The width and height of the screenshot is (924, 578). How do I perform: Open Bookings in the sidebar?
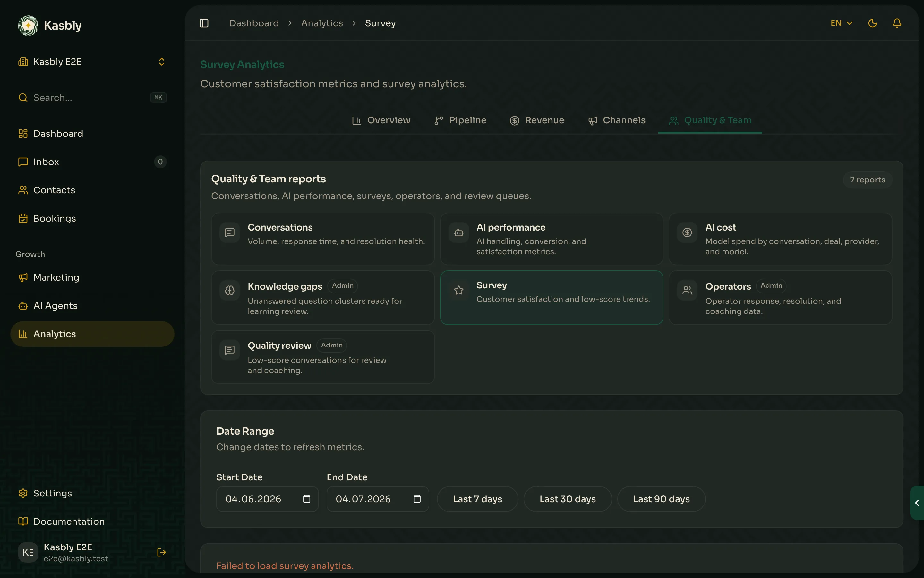pyautogui.click(x=92, y=218)
